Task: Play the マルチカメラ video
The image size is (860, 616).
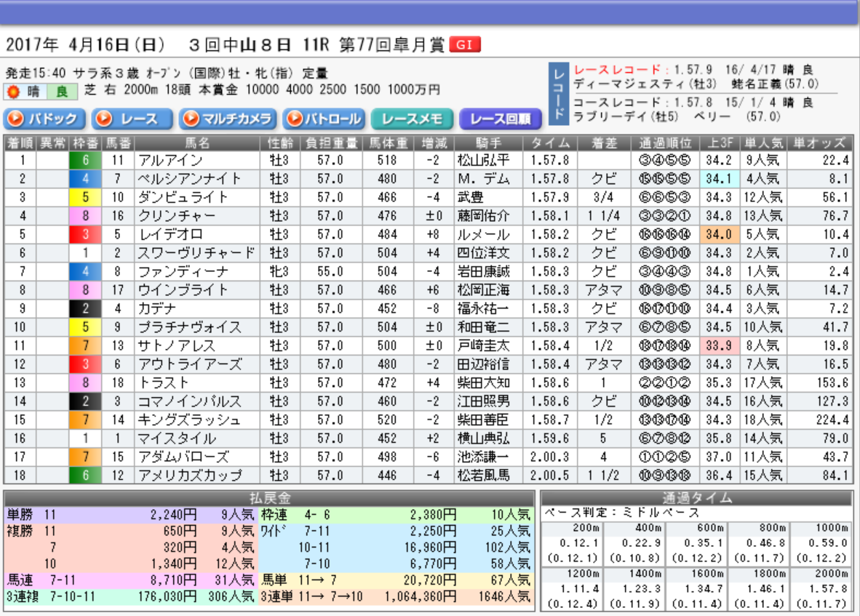Action: pos(228,119)
